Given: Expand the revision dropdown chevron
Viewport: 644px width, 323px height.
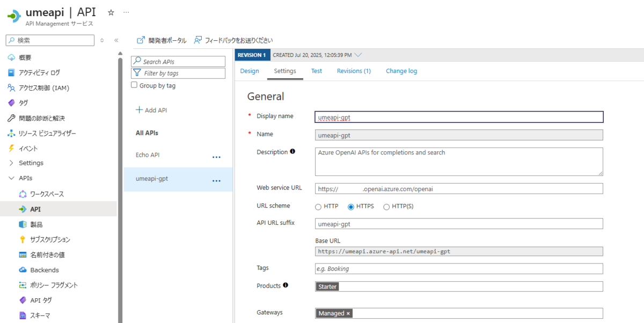Looking at the screenshot, I should pos(358,55).
